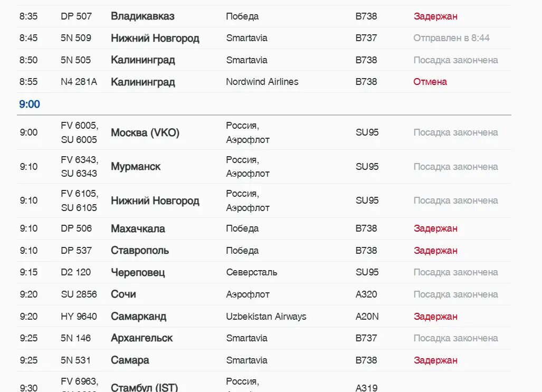Click the Самара destination name

click(x=130, y=360)
